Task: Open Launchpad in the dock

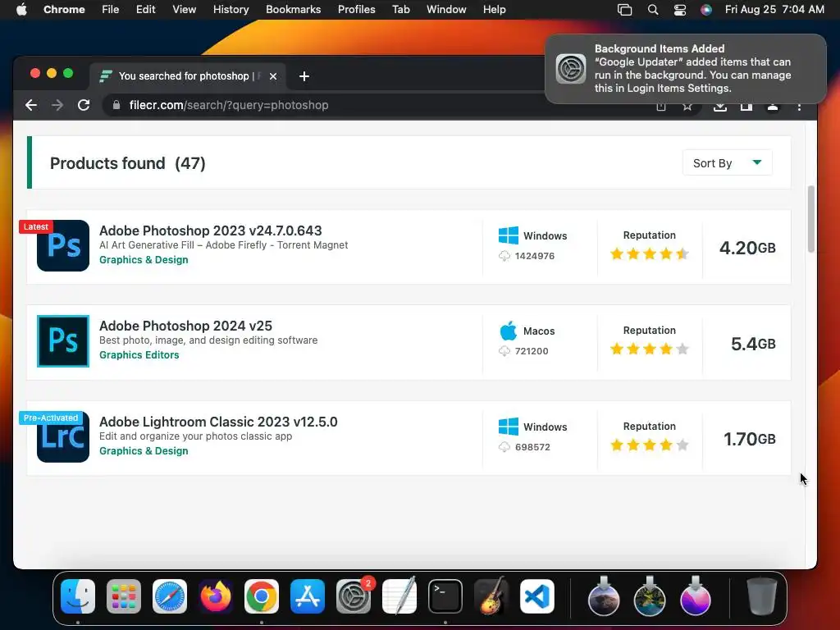Action: click(x=124, y=596)
